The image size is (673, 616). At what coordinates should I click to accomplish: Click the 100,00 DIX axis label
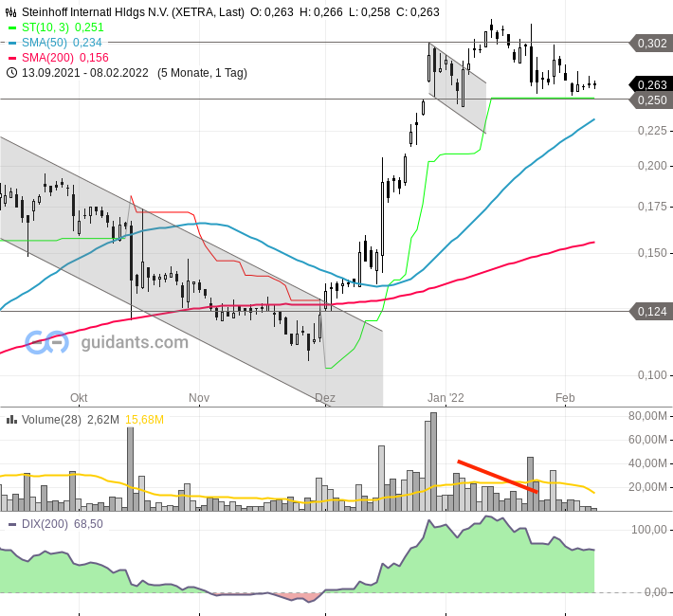(649, 530)
